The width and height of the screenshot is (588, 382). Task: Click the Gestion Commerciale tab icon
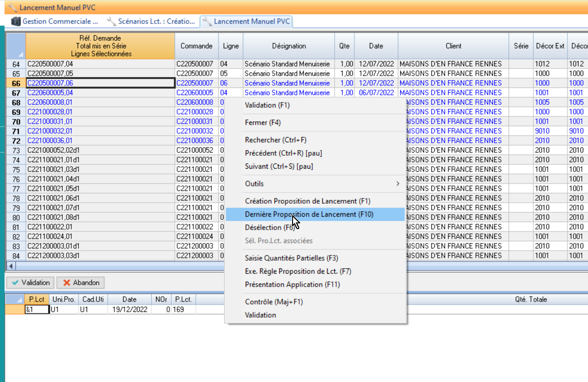(16, 22)
